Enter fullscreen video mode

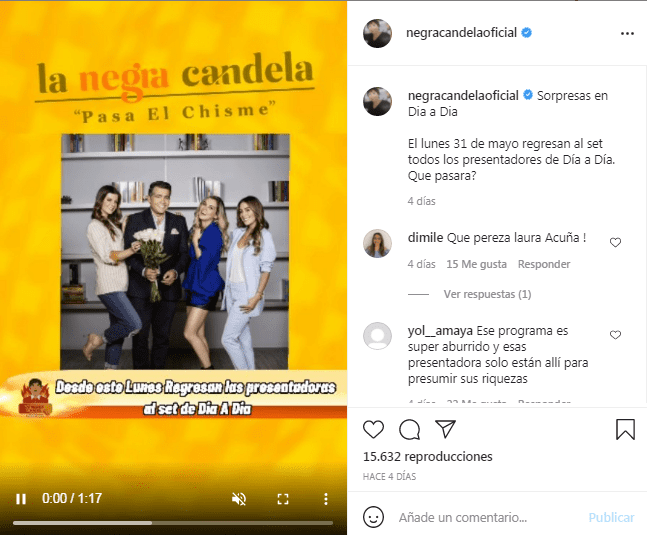point(283,499)
